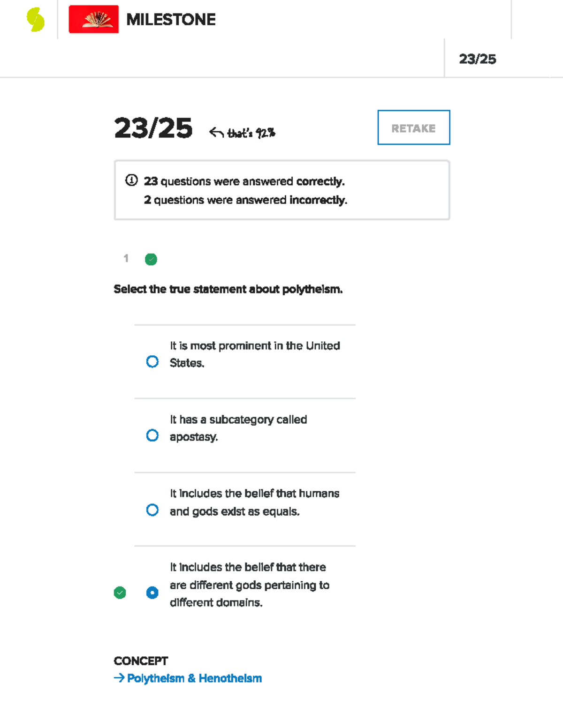Click the curved arrow next to 92%
Image resolution: width=563 pixels, height=728 pixels.
(x=216, y=133)
